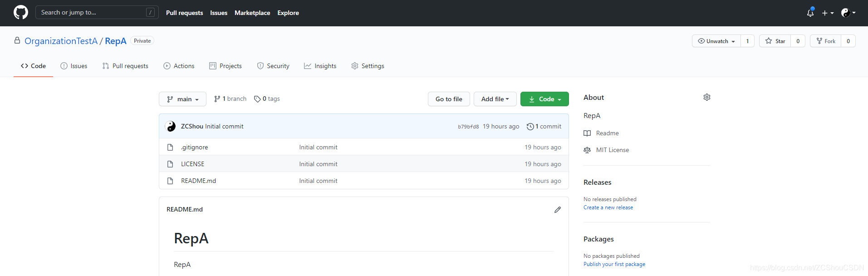Screen dimensions: 868x276
Task: Click the .gitignore file icon
Action: [x=170, y=147]
